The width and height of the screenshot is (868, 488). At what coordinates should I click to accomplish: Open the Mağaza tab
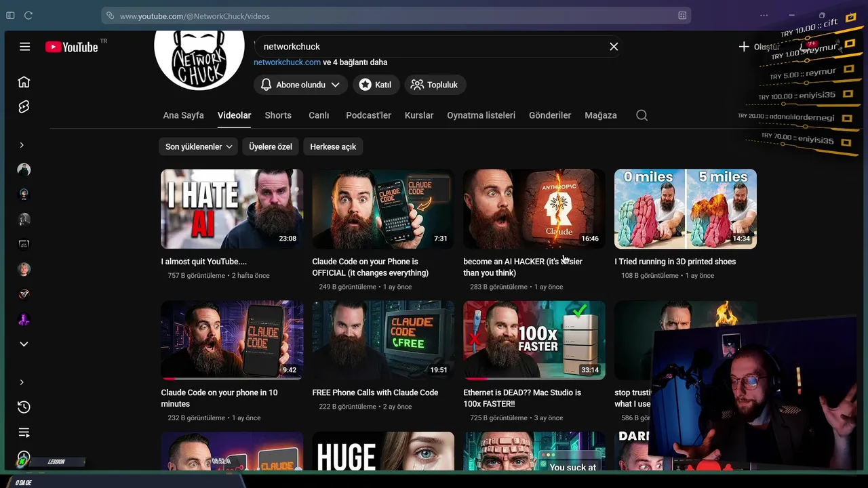601,115
